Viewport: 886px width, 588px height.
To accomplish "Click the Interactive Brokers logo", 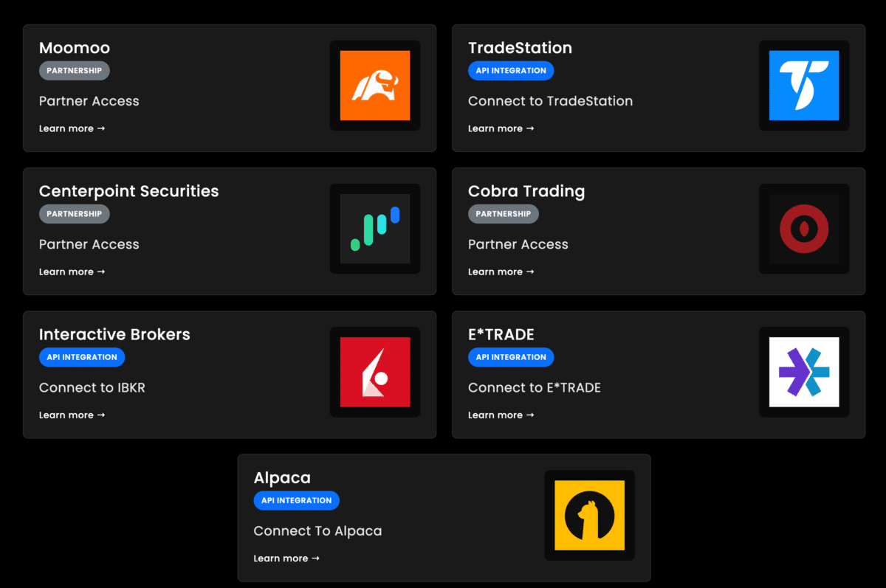I will (x=375, y=372).
